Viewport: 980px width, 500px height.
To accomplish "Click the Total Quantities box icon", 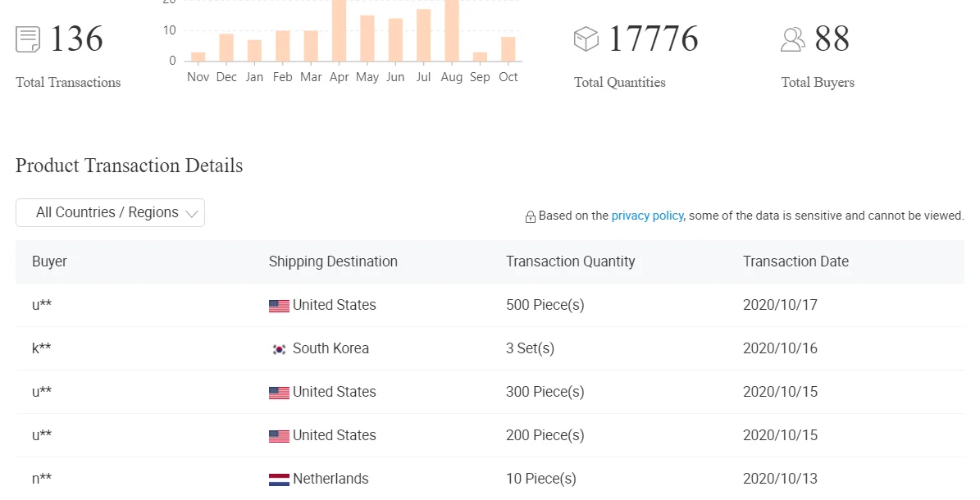I will (586, 39).
